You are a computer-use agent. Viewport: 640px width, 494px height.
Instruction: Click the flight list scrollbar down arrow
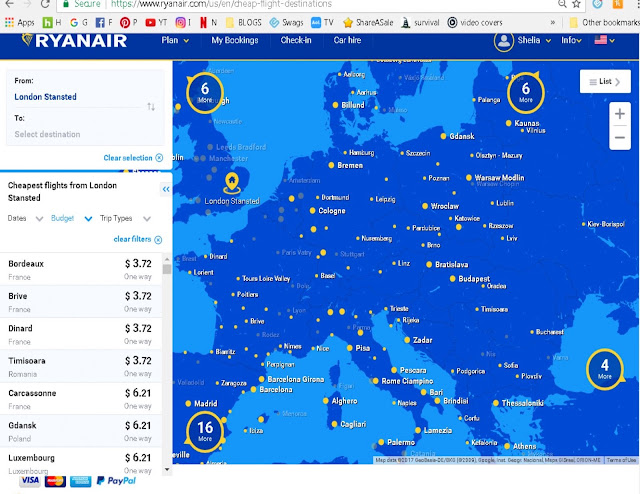[x=167, y=470]
